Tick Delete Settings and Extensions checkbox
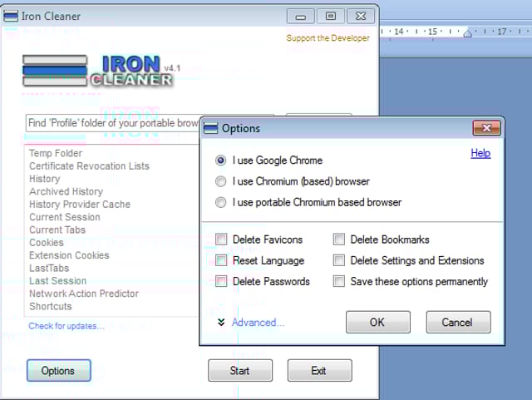 [339, 260]
